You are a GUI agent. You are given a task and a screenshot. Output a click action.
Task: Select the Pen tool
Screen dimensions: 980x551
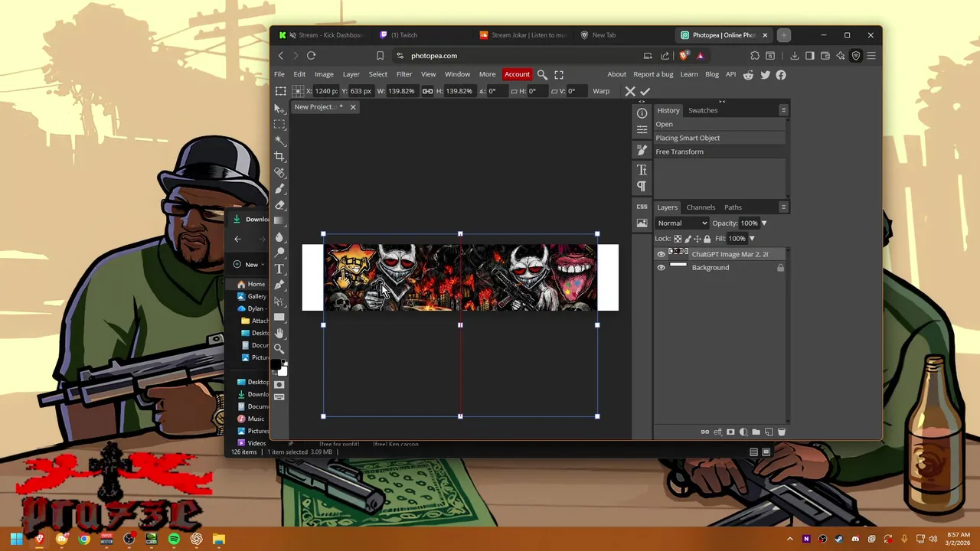click(x=279, y=285)
